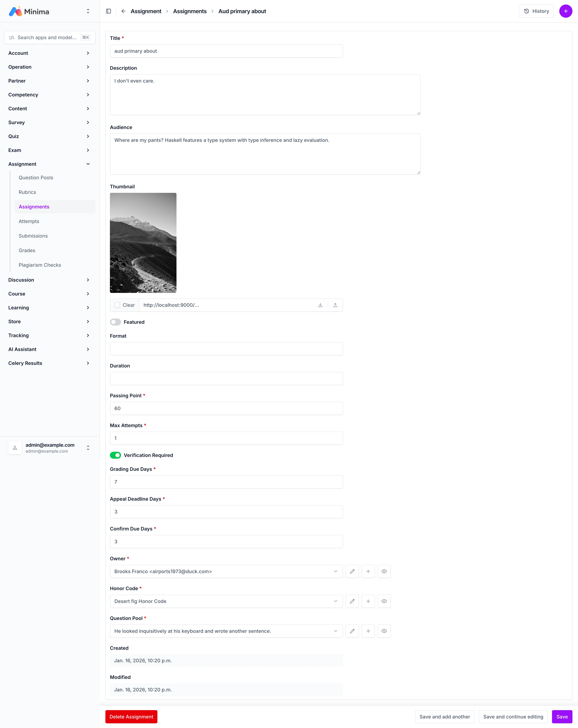This screenshot has width=578, height=728.
Task: Open Rubrics in the sidebar
Action: 27,192
